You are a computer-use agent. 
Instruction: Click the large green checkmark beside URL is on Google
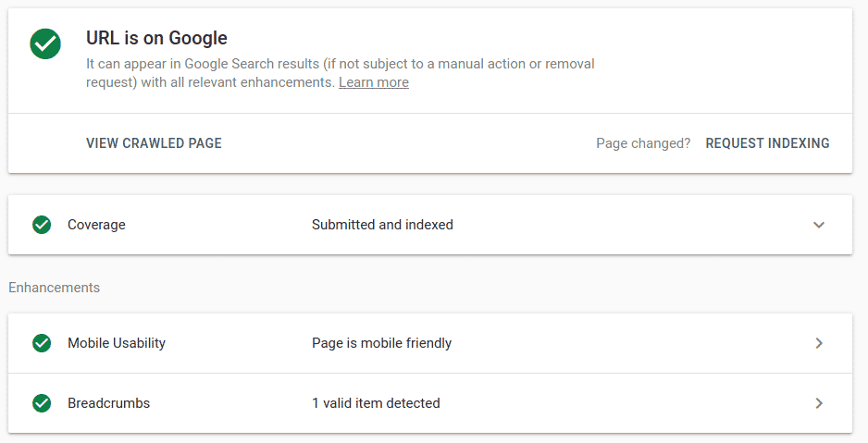(x=45, y=43)
